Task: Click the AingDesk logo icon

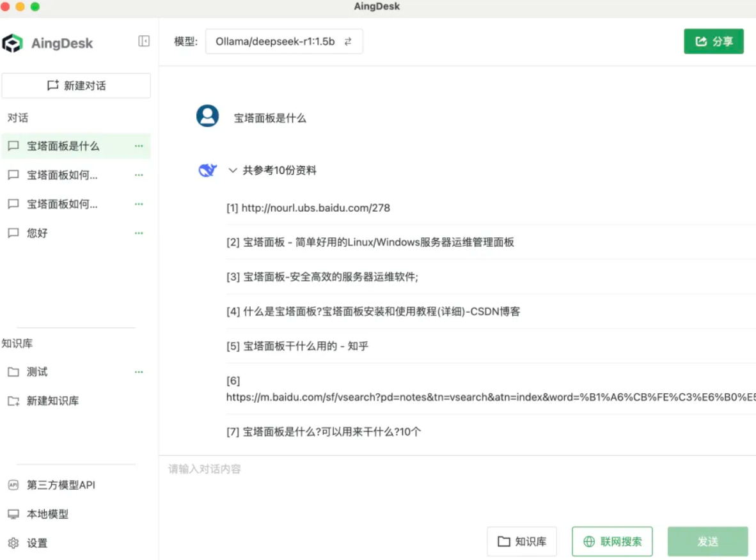Action: coord(13,43)
